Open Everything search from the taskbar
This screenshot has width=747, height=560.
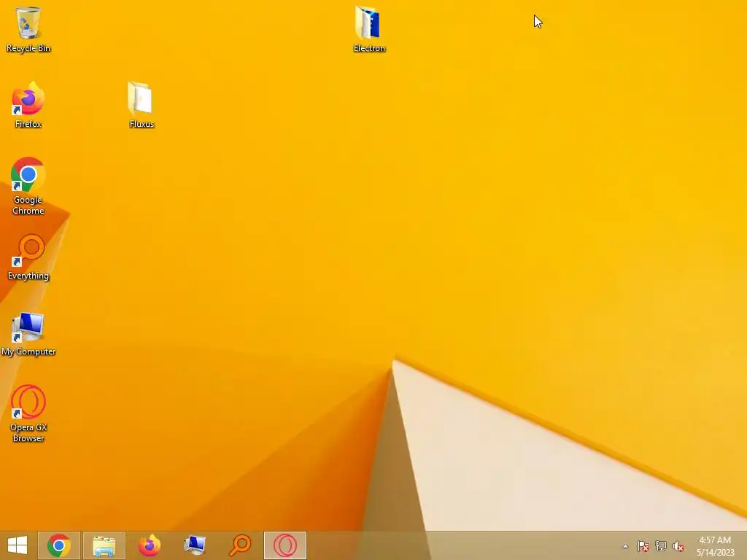click(x=239, y=545)
